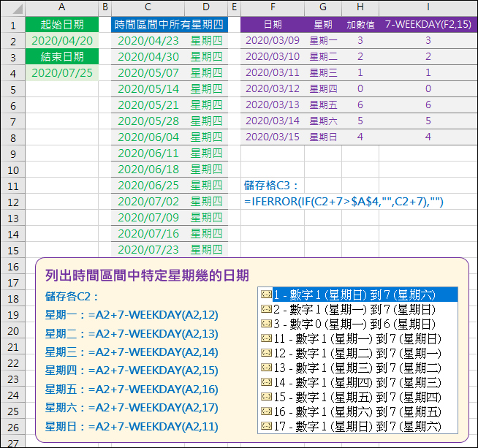Select cell 2020/06/25 in column C

[148, 186]
